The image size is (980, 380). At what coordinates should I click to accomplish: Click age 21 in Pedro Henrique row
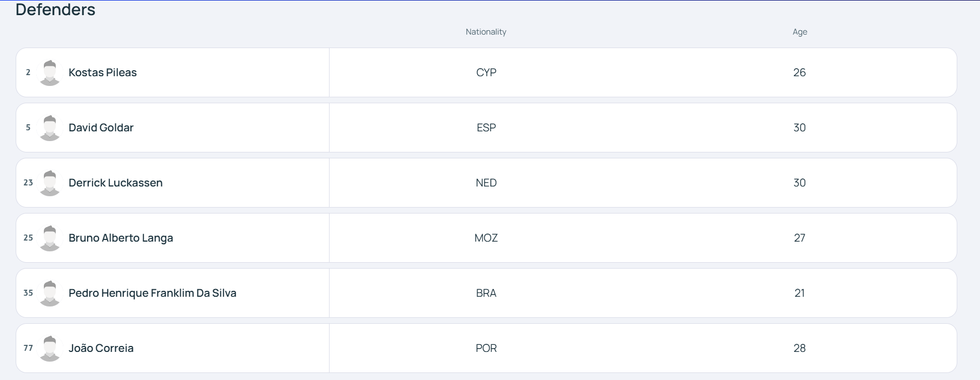[x=800, y=293]
